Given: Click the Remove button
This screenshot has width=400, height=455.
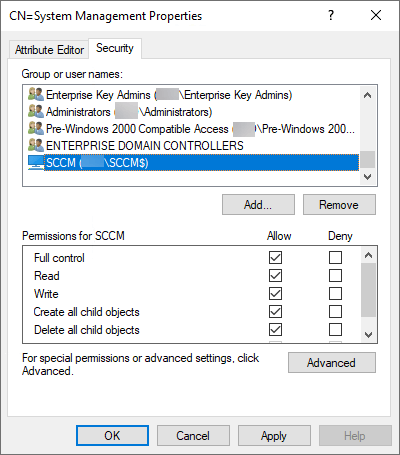Looking at the screenshot, I should click(x=339, y=205).
